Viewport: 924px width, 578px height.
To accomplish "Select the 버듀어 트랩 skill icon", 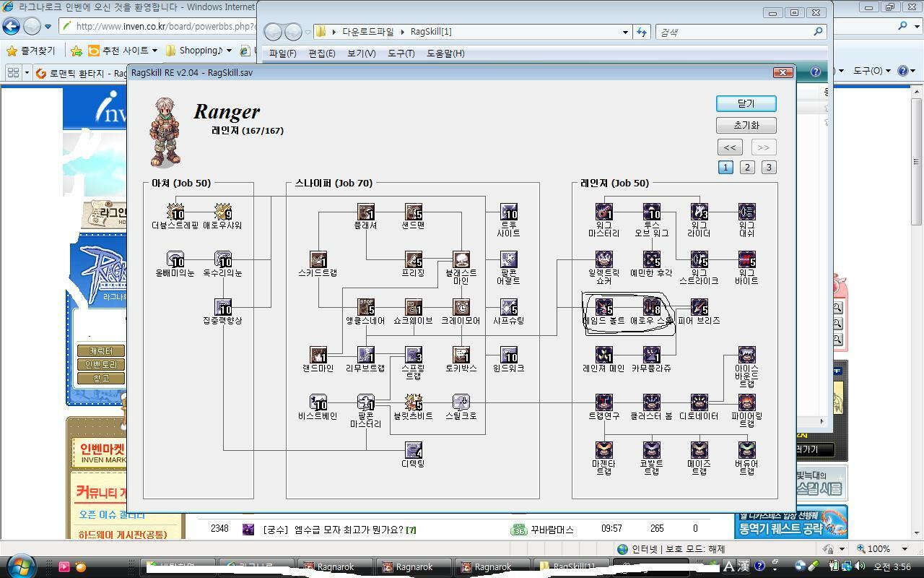I will coord(746,449).
